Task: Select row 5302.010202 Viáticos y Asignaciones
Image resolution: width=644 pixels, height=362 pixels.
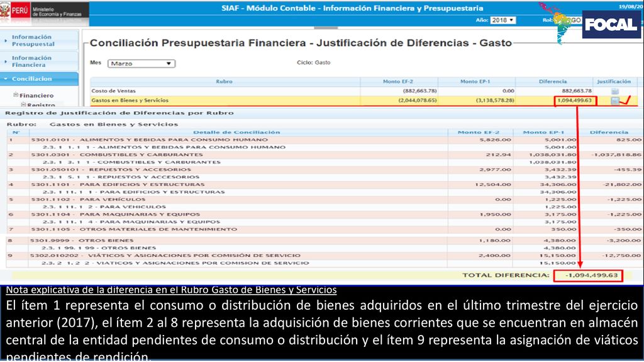Action: (x=324, y=255)
